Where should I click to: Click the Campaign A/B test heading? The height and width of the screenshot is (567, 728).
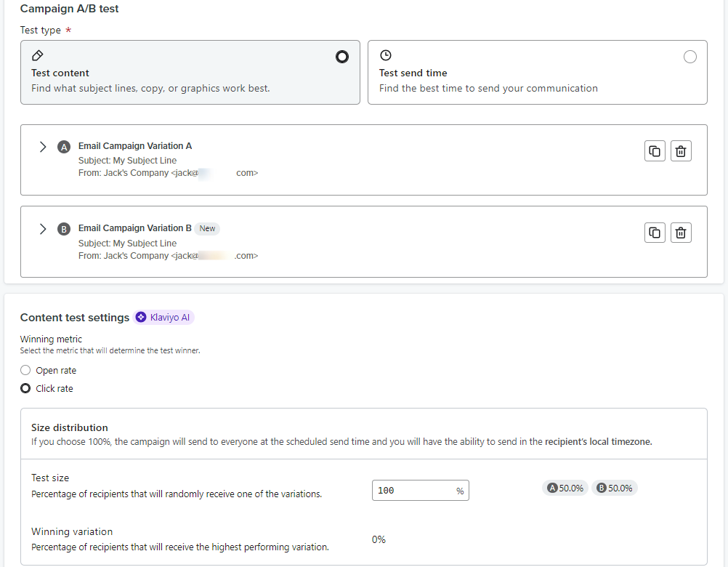[x=69, y=8]
